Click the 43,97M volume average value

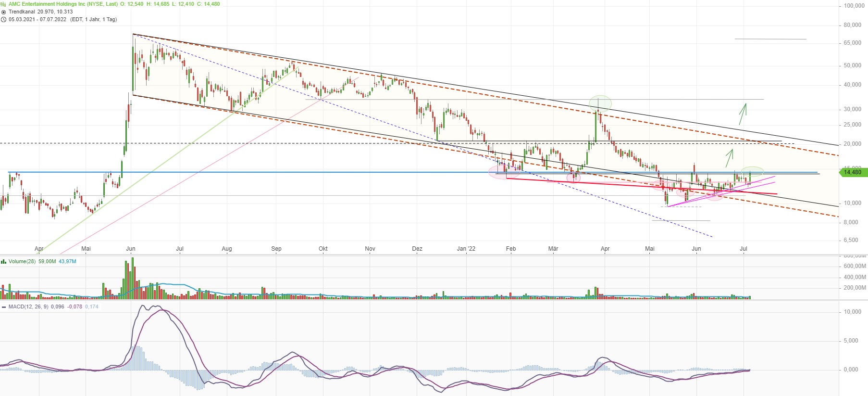(67, 261)
